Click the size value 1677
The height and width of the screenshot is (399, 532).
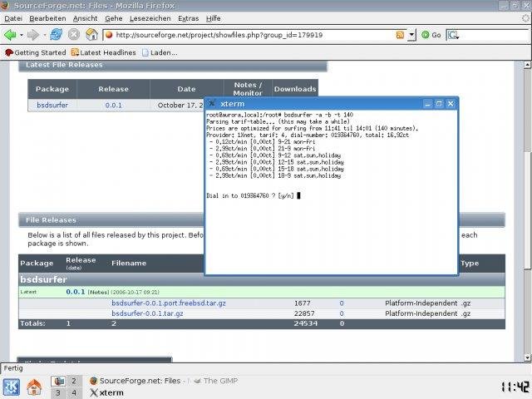[302, 303]
